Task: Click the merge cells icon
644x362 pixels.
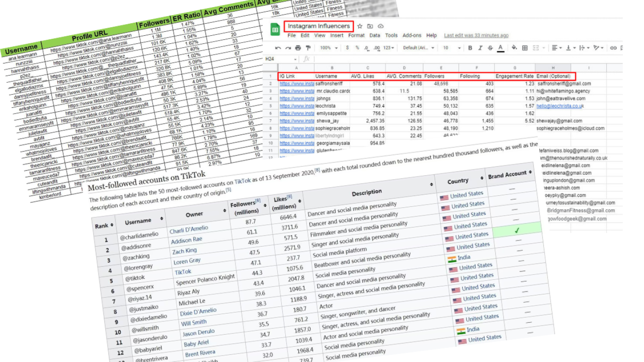Action: coord(536,48)
